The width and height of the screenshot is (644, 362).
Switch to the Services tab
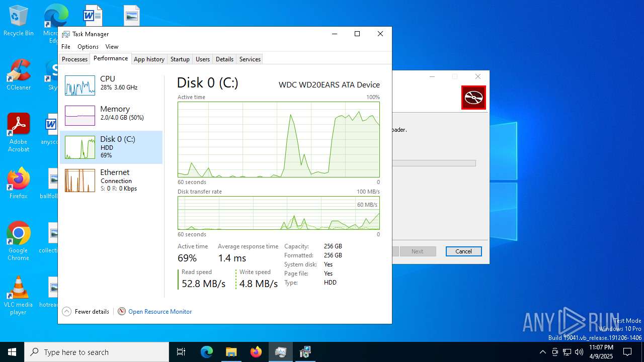[x=250, y=59]
